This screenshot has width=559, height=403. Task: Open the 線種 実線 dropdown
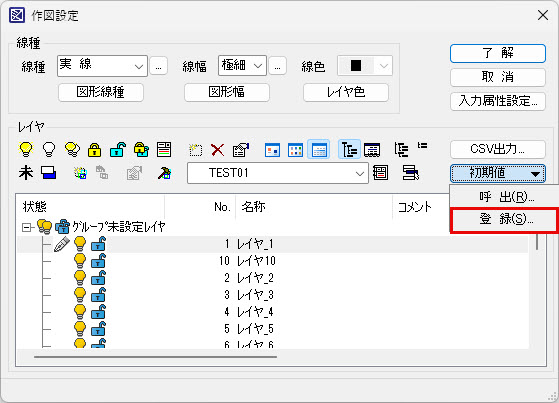[102, 66]
